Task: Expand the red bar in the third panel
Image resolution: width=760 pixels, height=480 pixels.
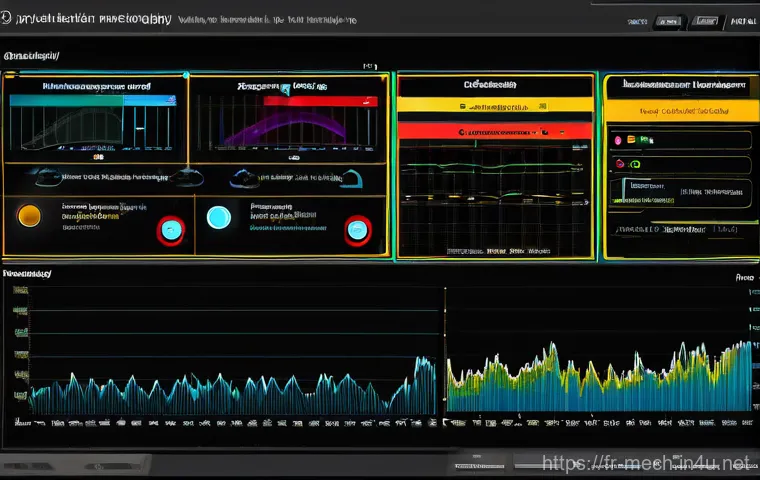Action: 495,131
